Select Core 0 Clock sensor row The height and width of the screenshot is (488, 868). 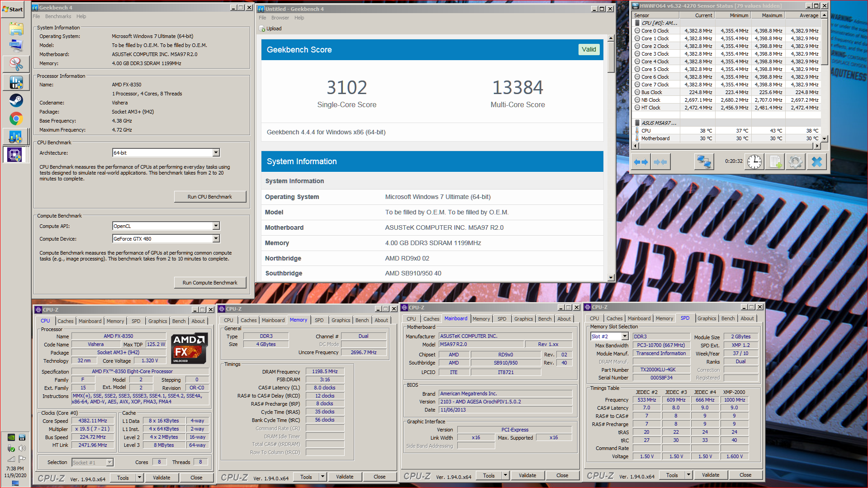click(726, 31)
